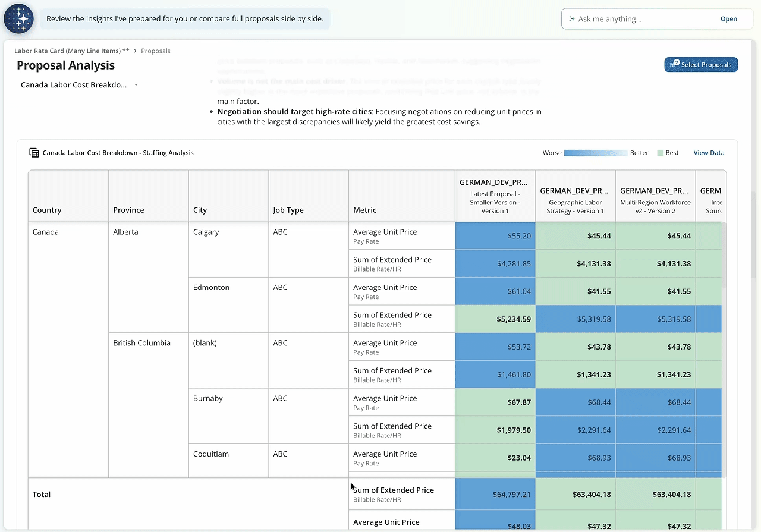Viewport: 761px width, 532px height.
Task: Click the AI assistant star logo
Action: coord(19,19)
